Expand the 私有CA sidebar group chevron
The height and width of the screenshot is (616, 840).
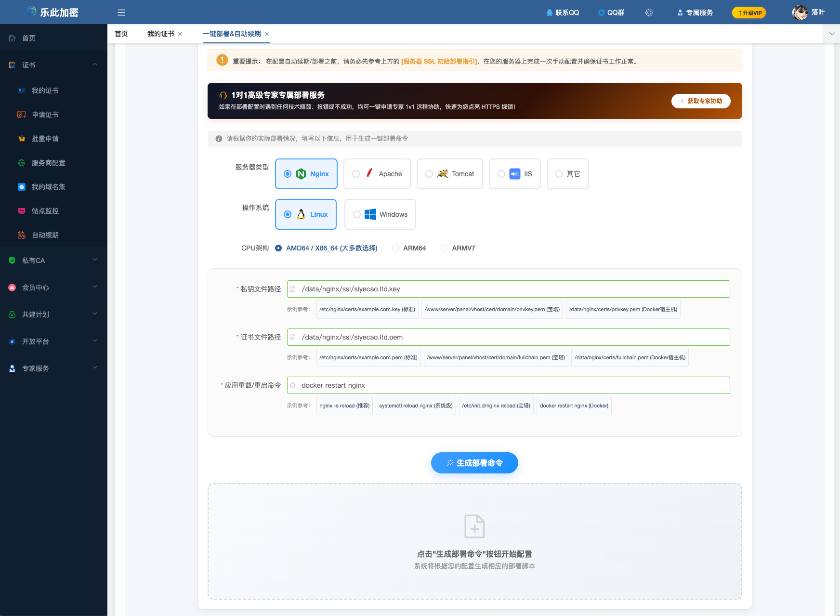click(x=95, y=260)
